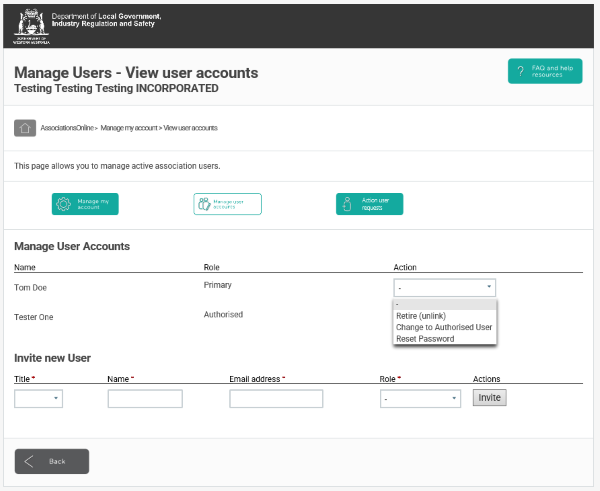Select Change to Authorised User option

pyautogui.click(x=445, y=327)
